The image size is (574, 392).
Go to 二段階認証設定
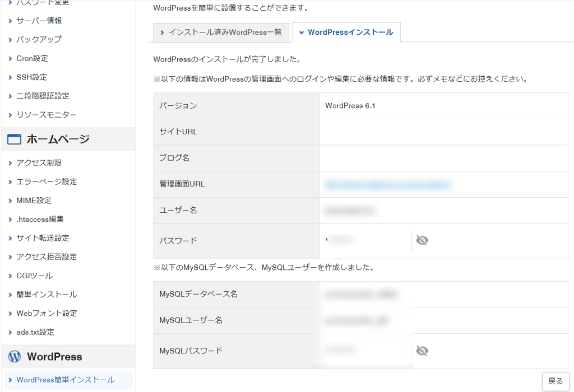click(43, 96)
